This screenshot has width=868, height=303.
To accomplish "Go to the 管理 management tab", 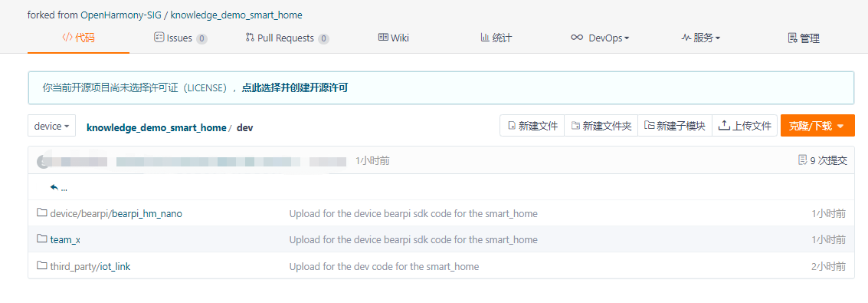I will click(x=803, y=38).
